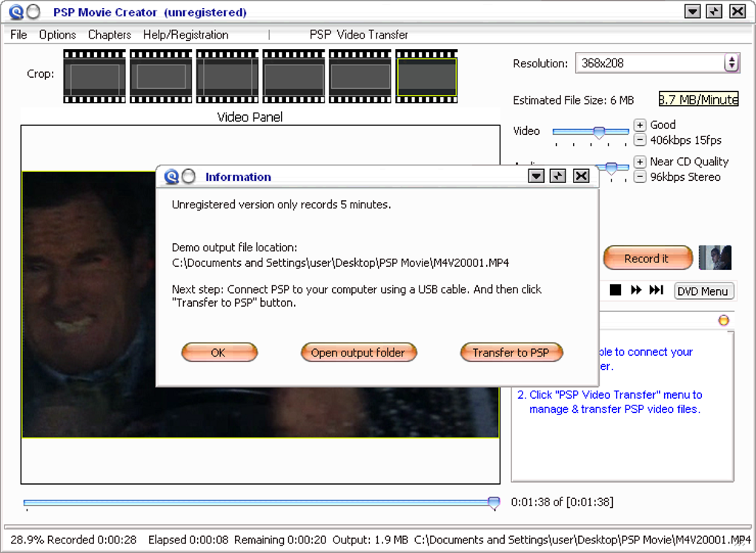Screen dimensions: 756x553
Task: Click the video preview frame
Action: (260, 305)
